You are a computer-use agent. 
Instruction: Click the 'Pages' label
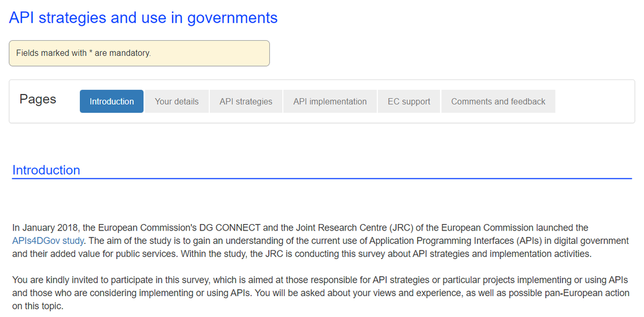coord(38,99)
